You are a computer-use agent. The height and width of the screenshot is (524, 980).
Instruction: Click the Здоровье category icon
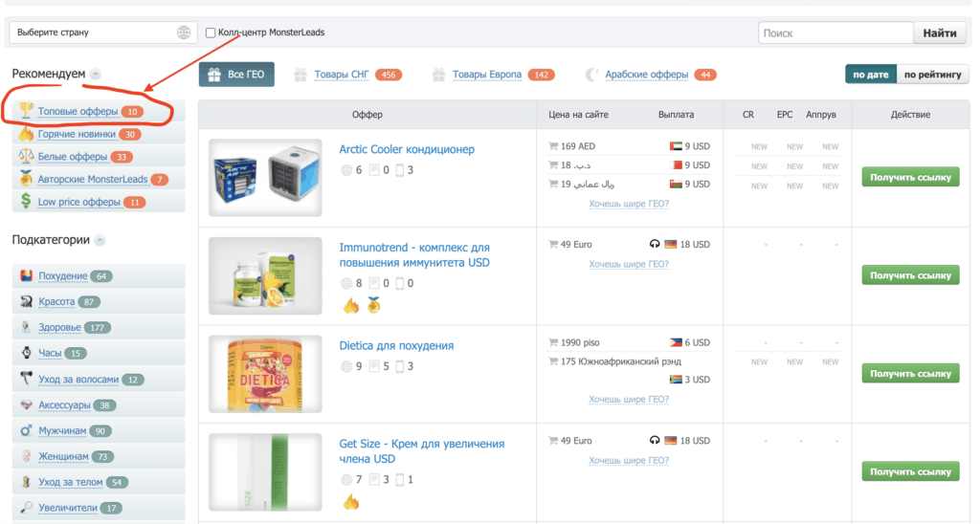point(26,327)
